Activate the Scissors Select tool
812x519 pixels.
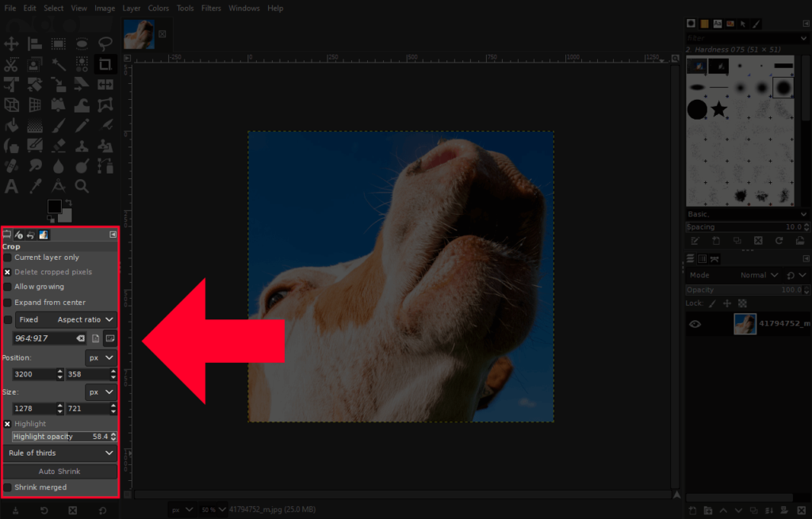point(11,64)
